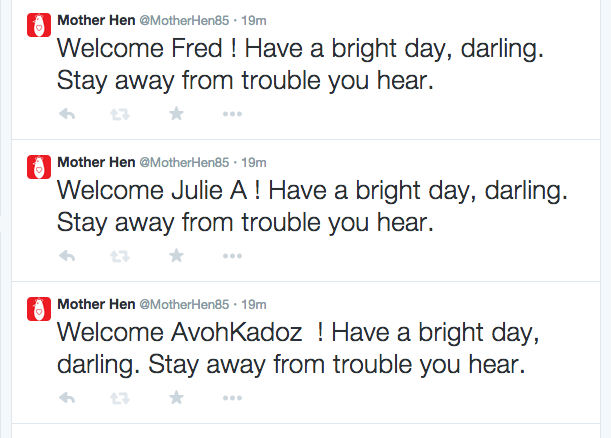Click the 19m timestamp on Fred tweet

(254, 20)
